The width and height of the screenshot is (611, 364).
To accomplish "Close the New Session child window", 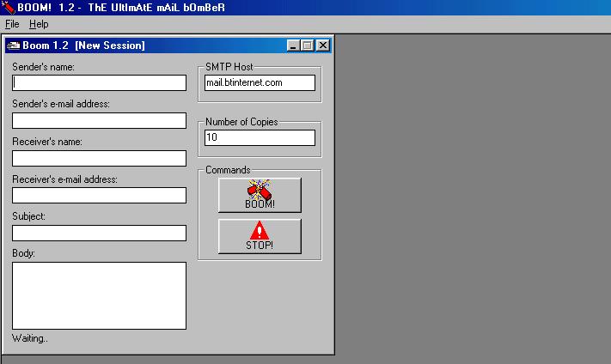I will pyautogui.click(x=323, y=45).
